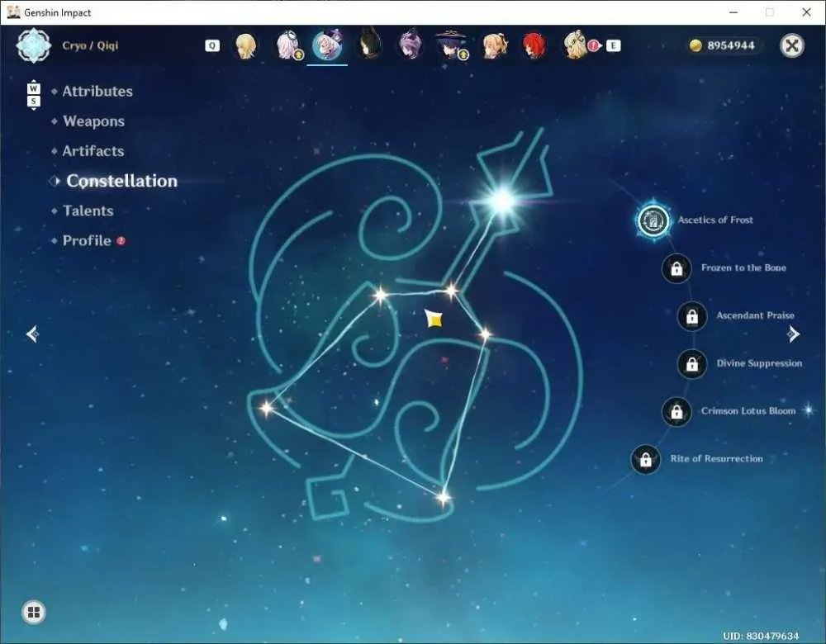Select the locked Frozen to the Bone node
This screenshot has height=644, width=826.
click(x=676, y=268)
